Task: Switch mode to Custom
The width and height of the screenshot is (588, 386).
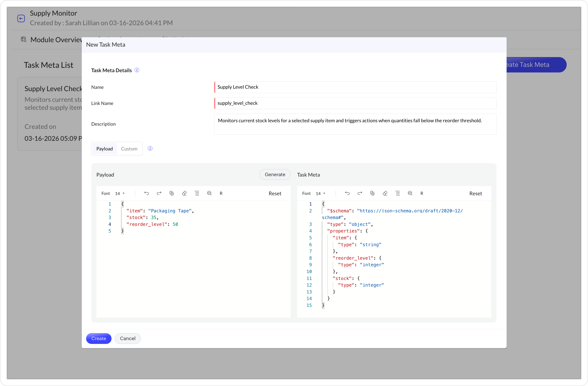Action: tap(129, 149)
